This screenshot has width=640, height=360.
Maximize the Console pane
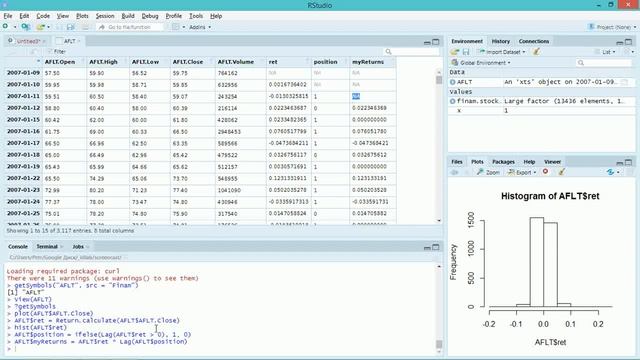click(436, 247)
